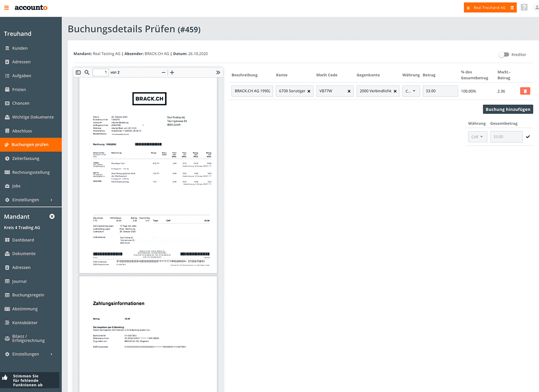Click the Zahlungsinformationen page in PDF preview
This screenshot has height=392, width=539.
click(x=148, y=334)
